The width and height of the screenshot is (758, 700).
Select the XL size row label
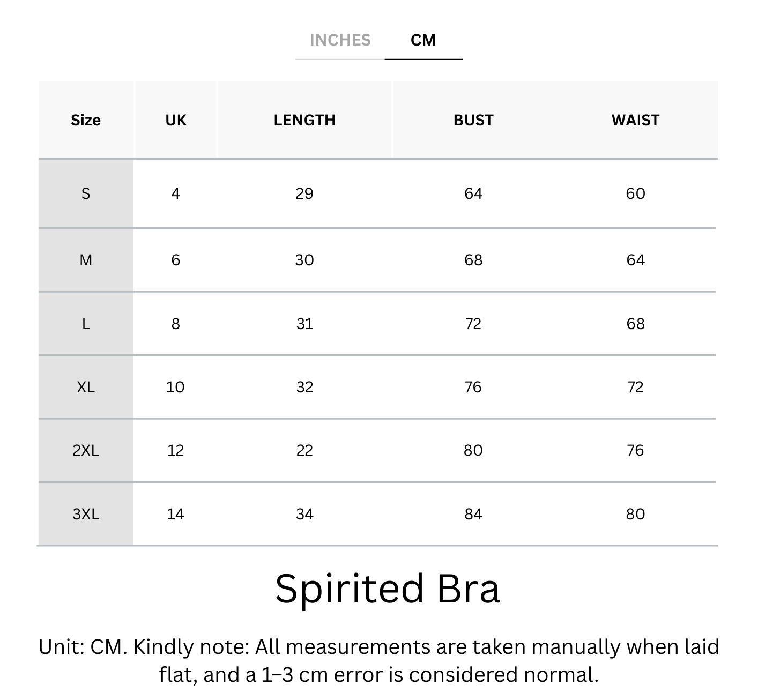(x=86, y=387)
